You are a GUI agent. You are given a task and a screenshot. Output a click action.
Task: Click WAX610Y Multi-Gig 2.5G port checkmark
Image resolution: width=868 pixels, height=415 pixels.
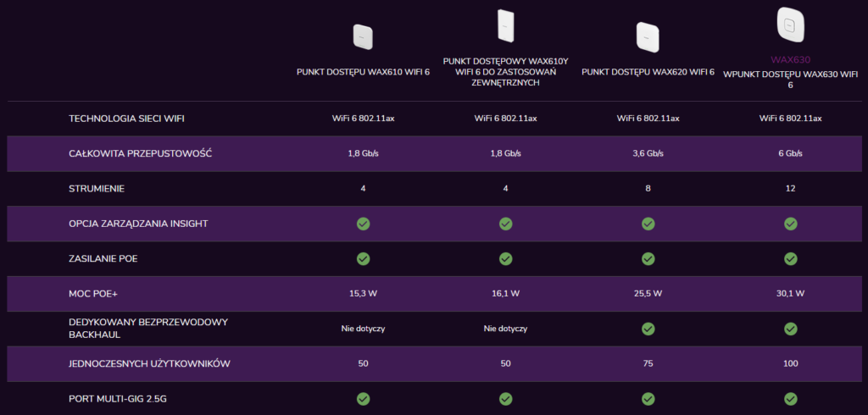click(505, 398)
